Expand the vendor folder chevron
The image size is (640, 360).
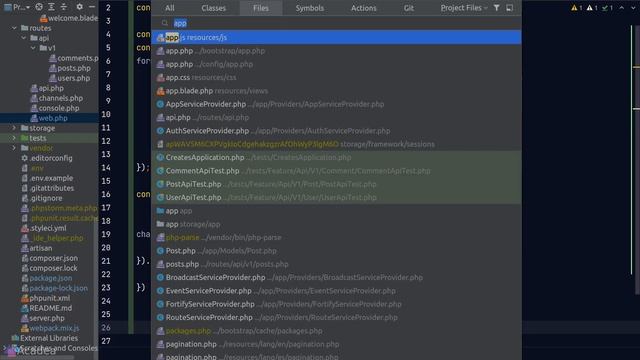tap(14, 148)
